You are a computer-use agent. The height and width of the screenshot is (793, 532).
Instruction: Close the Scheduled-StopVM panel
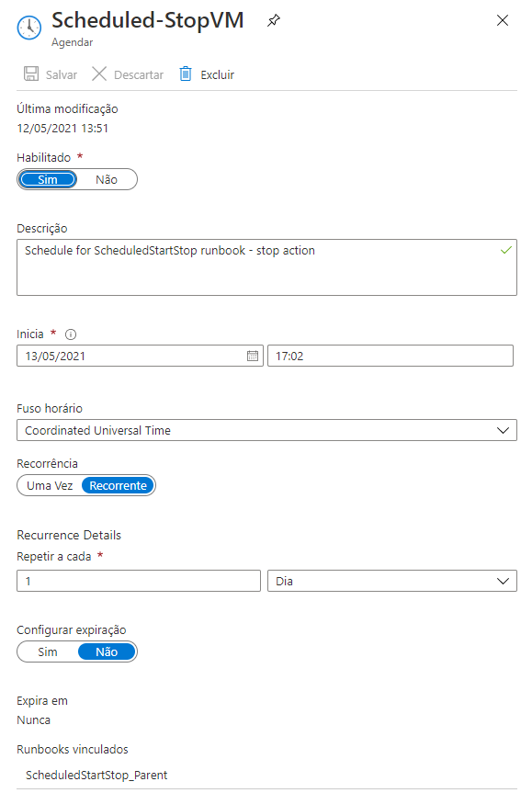pyautogui.click(x=503, y=20)
